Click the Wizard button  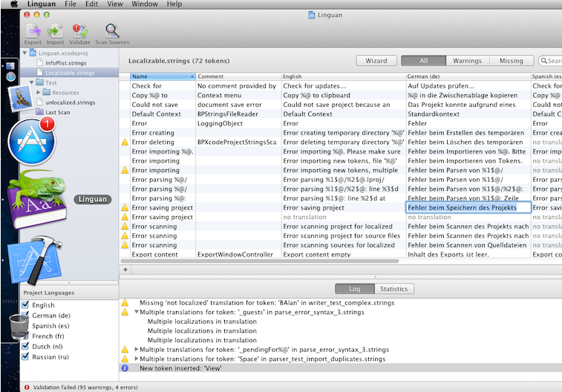376,61
